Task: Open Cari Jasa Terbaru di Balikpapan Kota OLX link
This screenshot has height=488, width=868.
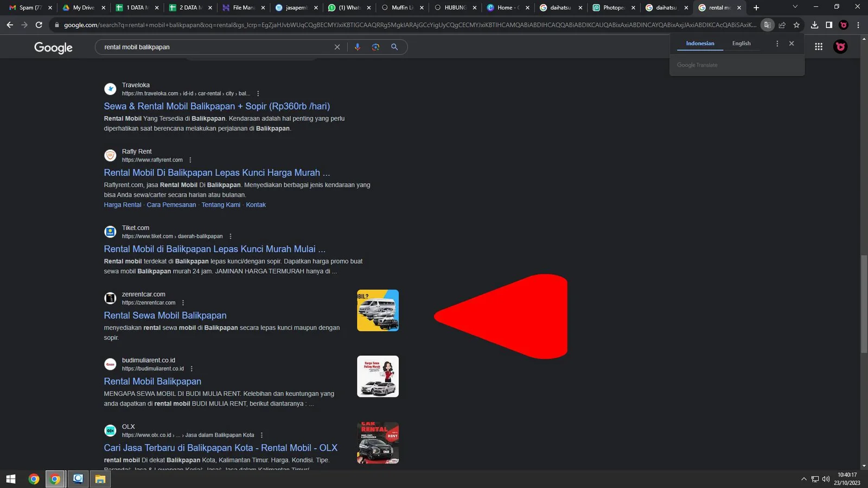Action: pos(220,448)
